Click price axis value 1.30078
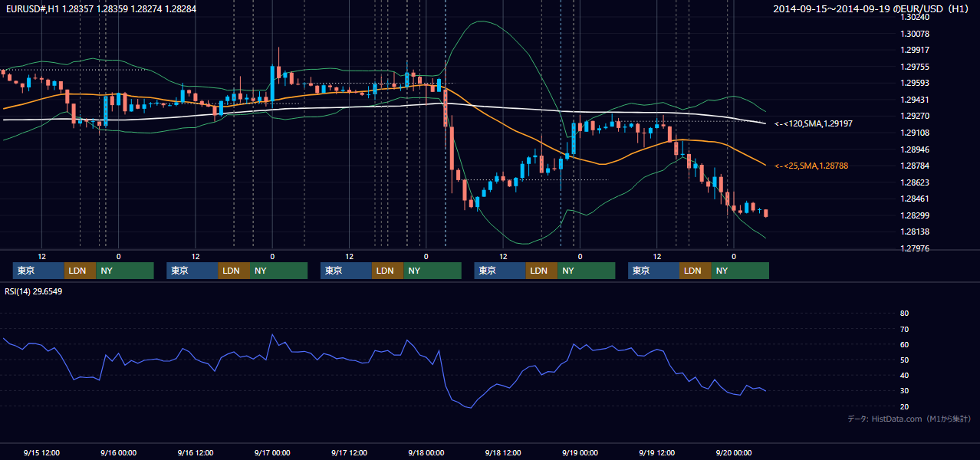 915,34
